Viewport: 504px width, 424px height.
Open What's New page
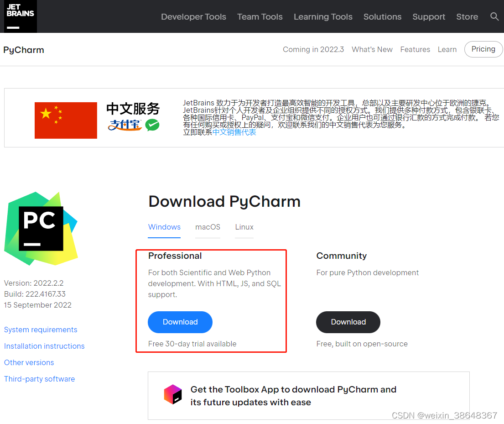[372, 50]
